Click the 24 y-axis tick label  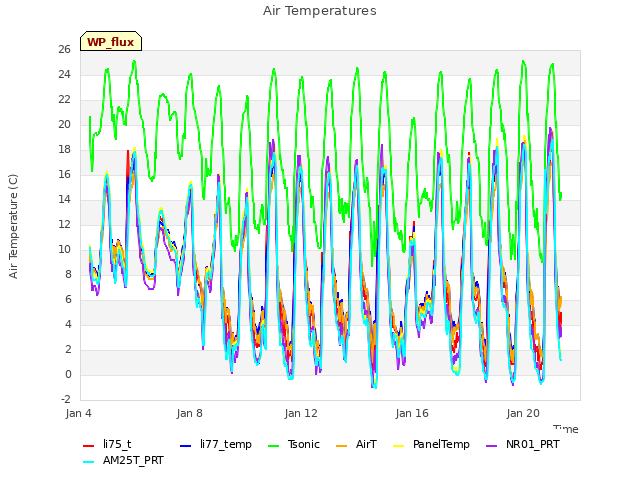click(64, 74)
